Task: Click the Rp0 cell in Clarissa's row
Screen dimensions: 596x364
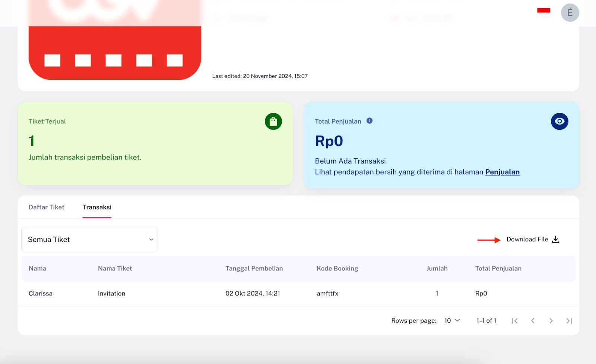Action: click(x=481, y=294)
